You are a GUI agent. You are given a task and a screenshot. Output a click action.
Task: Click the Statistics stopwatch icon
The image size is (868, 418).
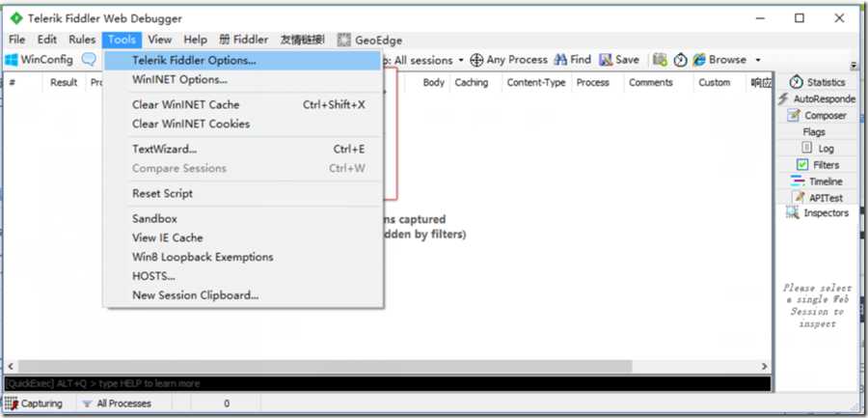click(x=797, y=82)
